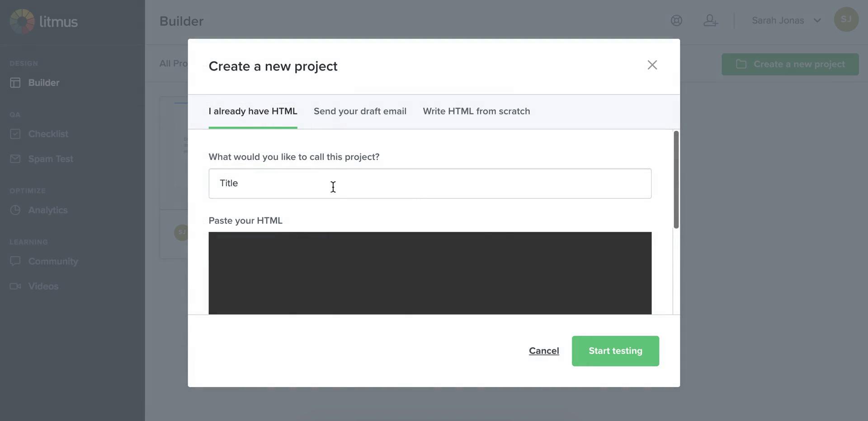Click the project title input field
The image size is (868, 421).
click(429, 183)
